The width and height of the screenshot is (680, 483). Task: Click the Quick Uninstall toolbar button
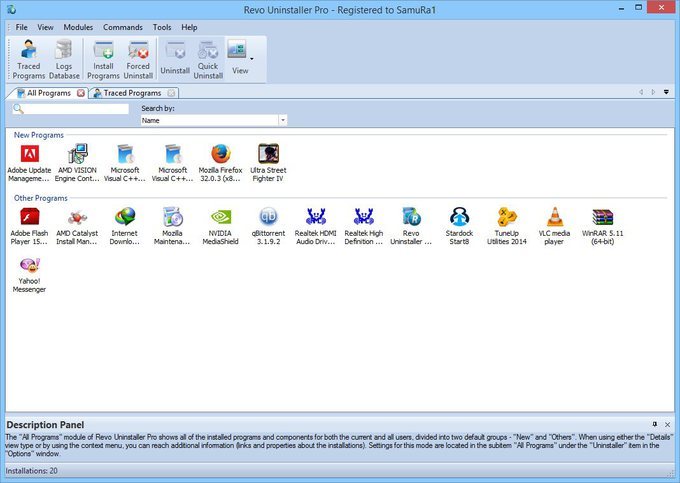click(208, 59)
